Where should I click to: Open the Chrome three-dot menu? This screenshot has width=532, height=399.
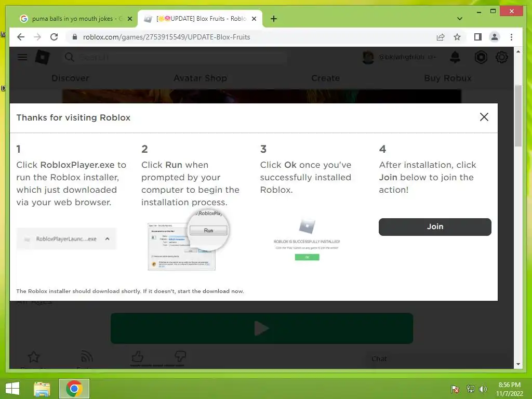[x=511, y=37]
